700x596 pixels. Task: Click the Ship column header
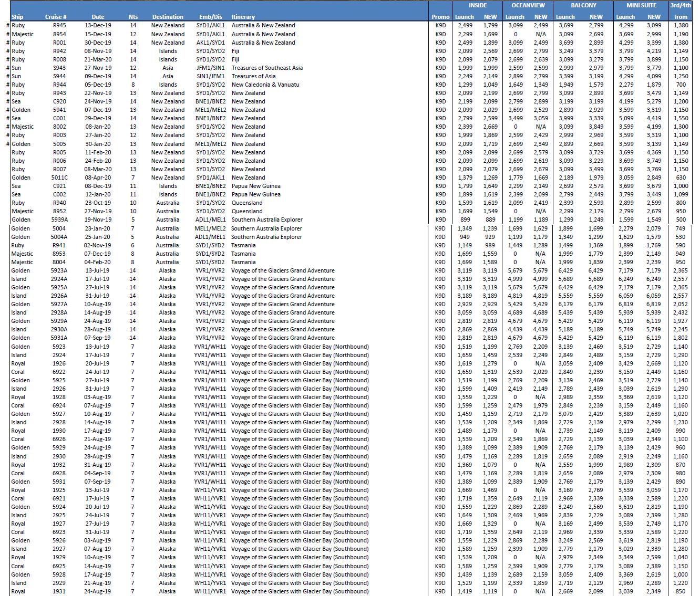(17, 17)
